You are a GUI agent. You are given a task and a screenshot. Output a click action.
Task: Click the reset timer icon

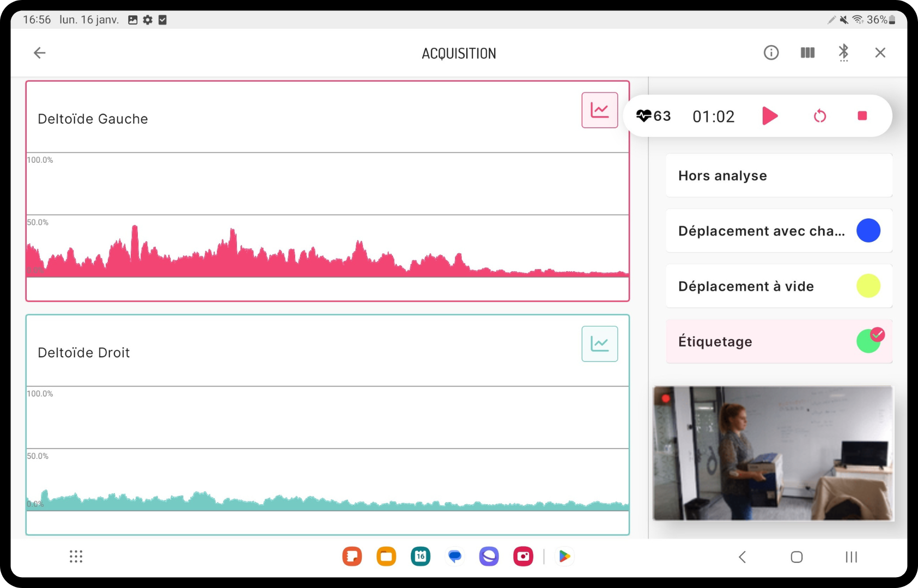point(819,116)
